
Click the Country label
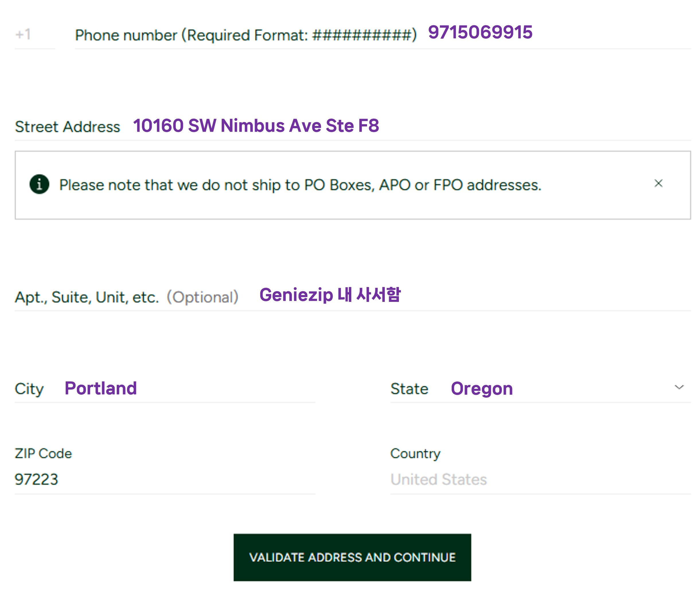(x=415, y=454)
